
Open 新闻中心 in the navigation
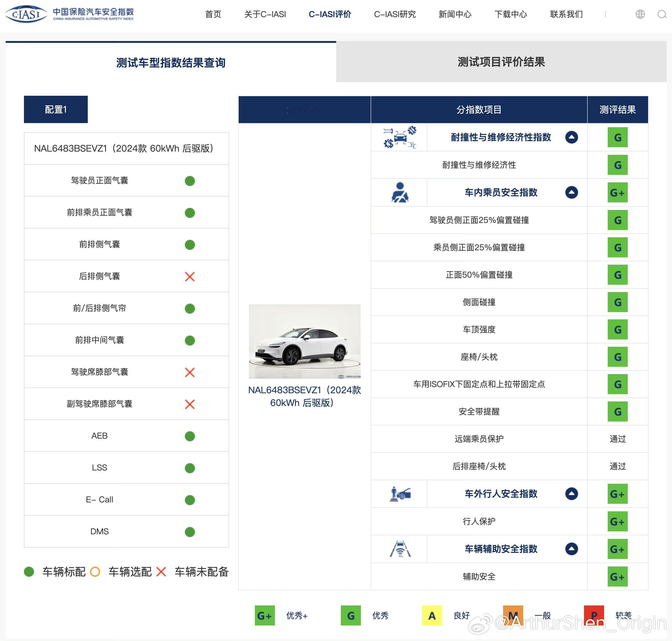click(455, 14)
